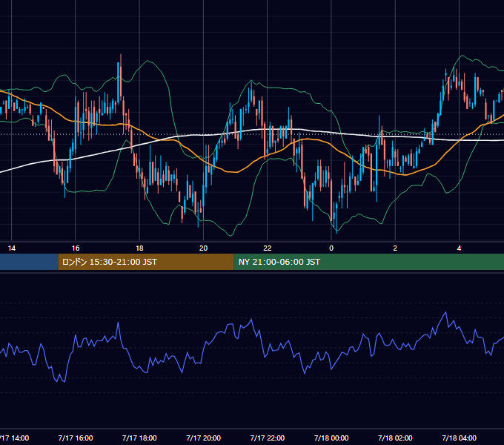Screen dimensions: 504x445
Task: Click the 7/18 00:00 date label
Action: coord(331,438)
